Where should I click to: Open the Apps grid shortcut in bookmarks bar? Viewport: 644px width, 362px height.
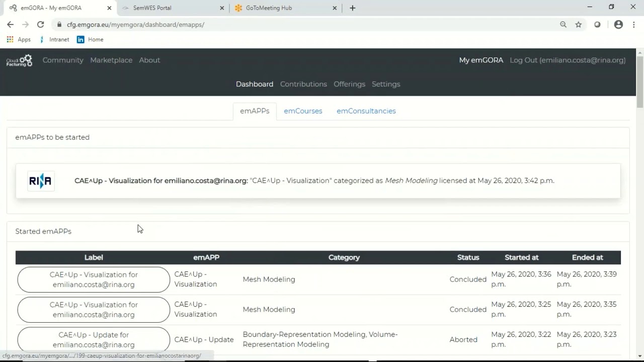tap(19, 39)
